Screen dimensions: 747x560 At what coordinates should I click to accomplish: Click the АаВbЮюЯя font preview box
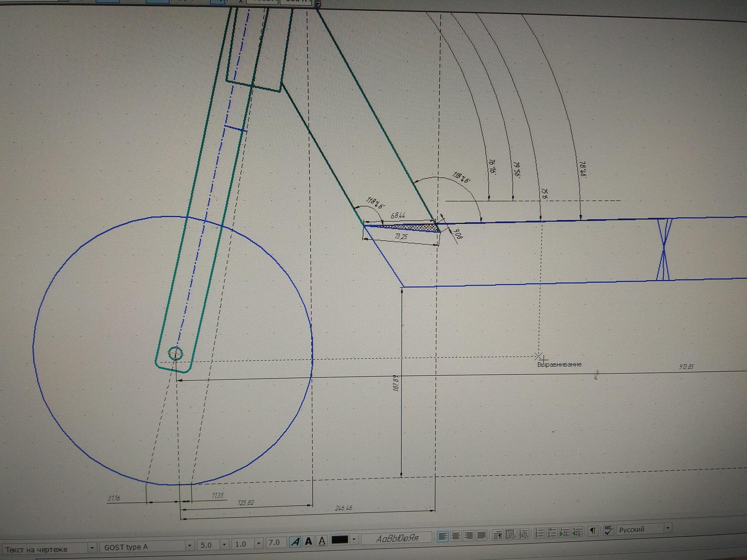click(397, 538)
